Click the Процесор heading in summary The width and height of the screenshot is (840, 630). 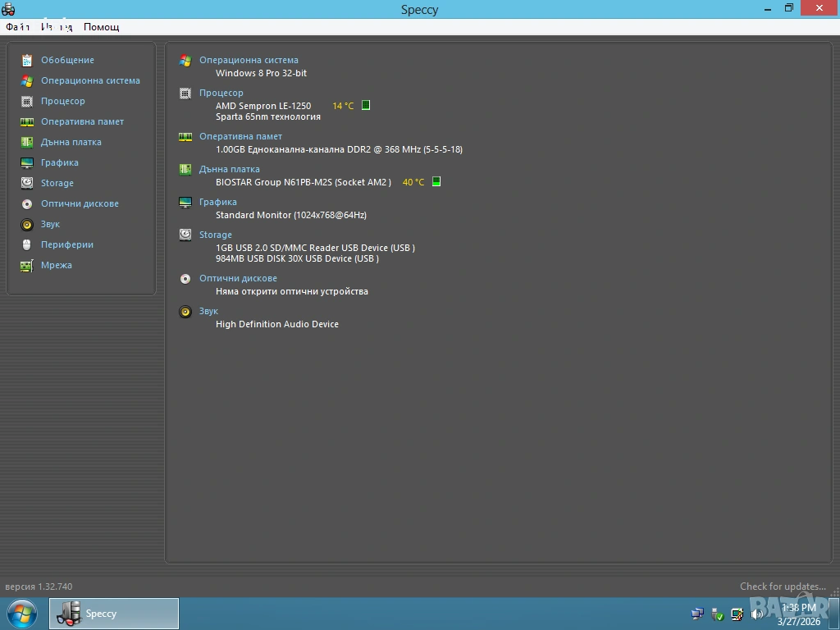coord(221,93)
